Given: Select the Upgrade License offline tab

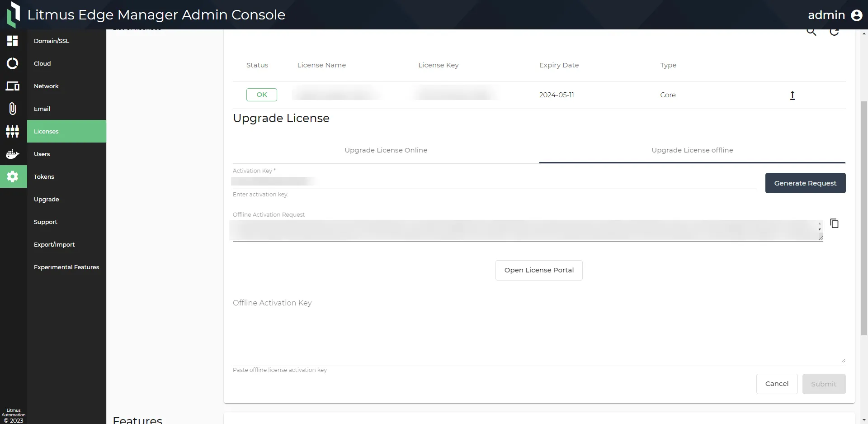Looking at the screenshot, I should pyautogui.click(x=692, y=150).
